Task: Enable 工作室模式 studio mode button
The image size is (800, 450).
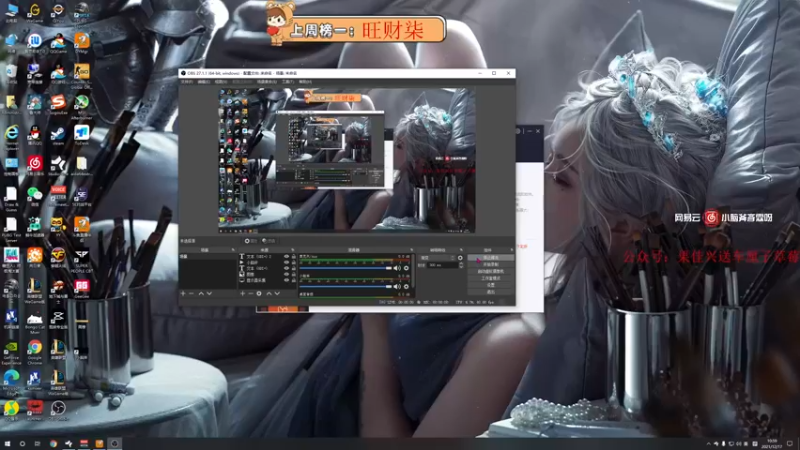Action: click(x=491, y=278)
